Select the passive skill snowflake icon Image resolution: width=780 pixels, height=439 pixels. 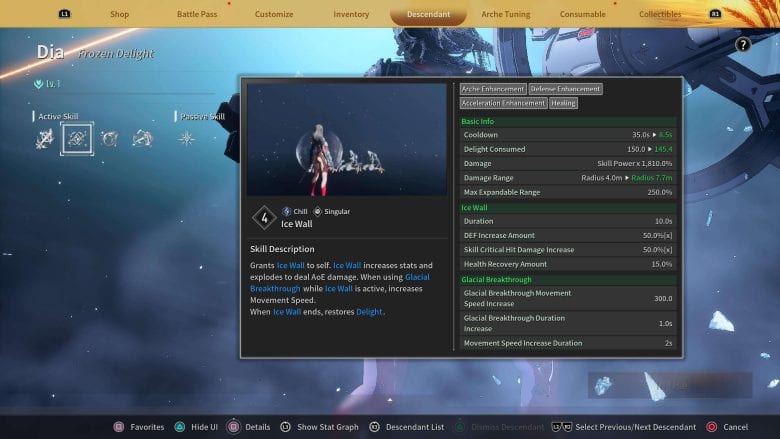187,139
